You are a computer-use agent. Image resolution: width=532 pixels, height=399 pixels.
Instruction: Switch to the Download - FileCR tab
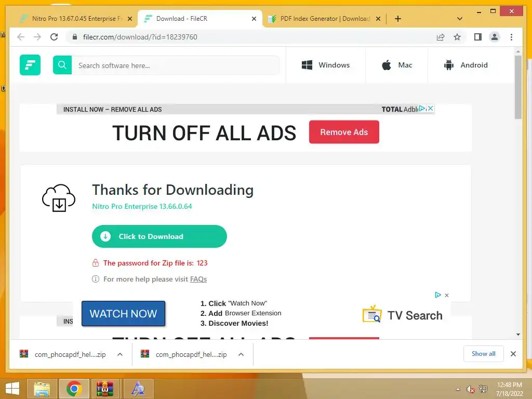(x=200, y=19)
